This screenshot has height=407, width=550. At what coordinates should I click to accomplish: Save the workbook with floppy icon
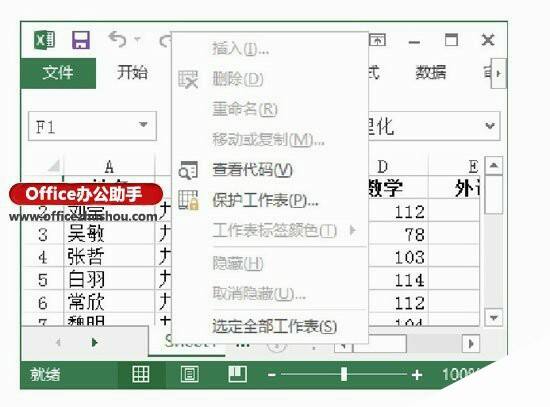(81, 40)
